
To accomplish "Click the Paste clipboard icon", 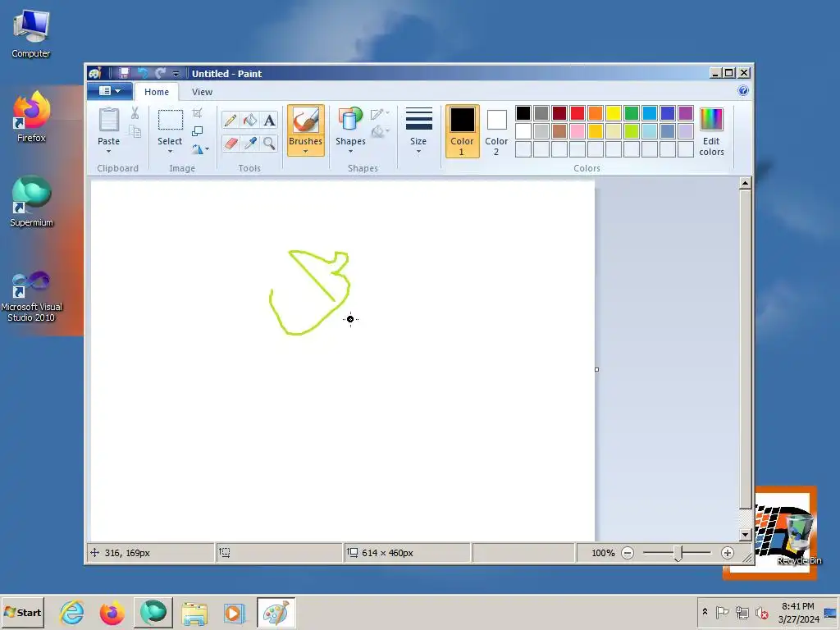I will coord(109,119).
